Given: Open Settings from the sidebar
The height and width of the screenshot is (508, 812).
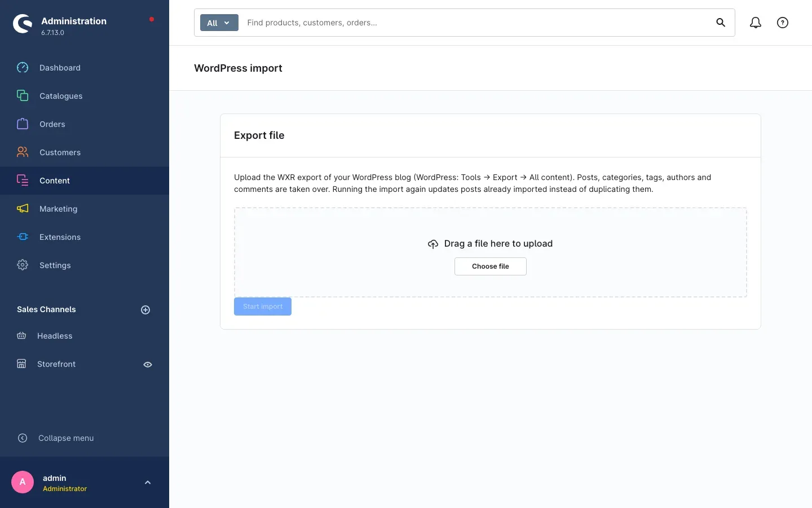Looking at the screenshot, I should click(85, 265).
